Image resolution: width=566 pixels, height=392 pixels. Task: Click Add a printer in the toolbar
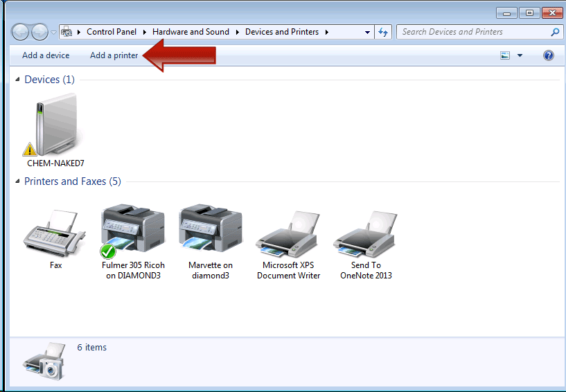tap(114, 55)
